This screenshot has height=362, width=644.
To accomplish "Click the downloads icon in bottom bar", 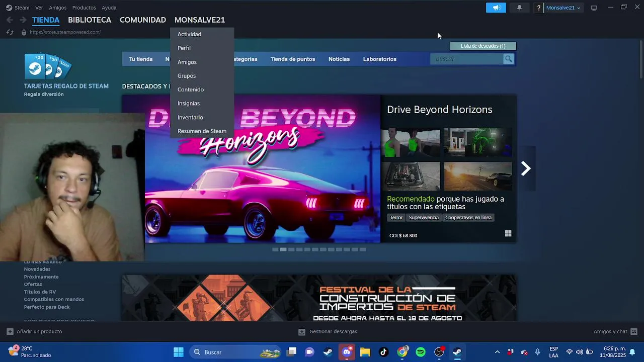I will coord(302,332).
